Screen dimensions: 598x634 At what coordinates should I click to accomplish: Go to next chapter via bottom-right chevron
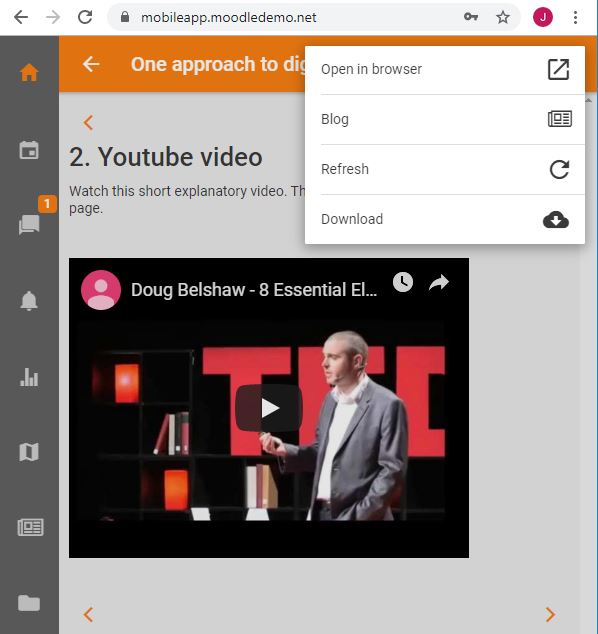[x=550, y=615]
